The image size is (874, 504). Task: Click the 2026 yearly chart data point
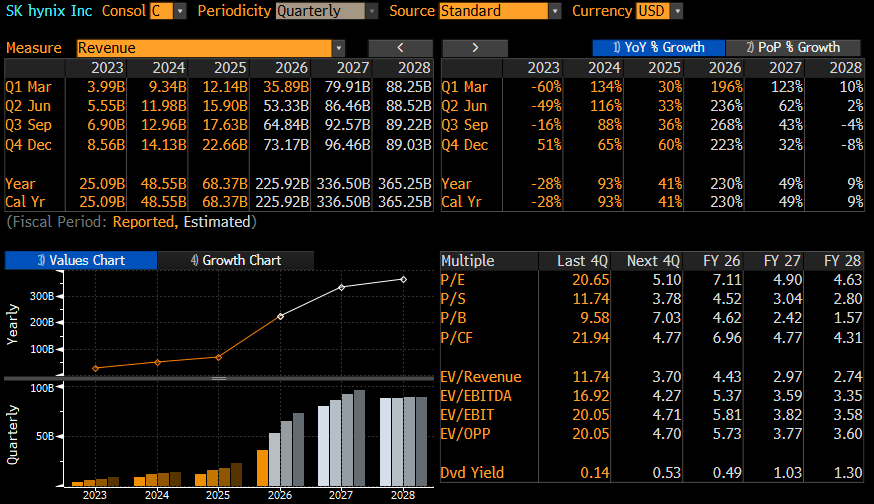280,316
